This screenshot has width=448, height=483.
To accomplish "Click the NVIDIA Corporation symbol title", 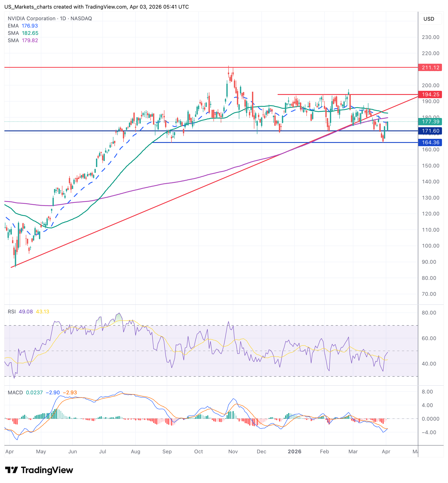I will (x=31, y=19).
